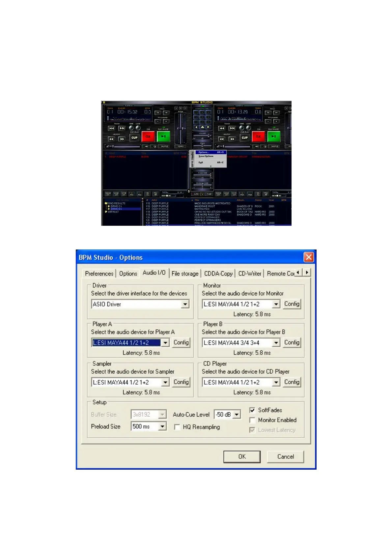Click Player A Save List button
The height and width of the screenshot is (555, 392).
pyautogui.click(x=124, y=194)
